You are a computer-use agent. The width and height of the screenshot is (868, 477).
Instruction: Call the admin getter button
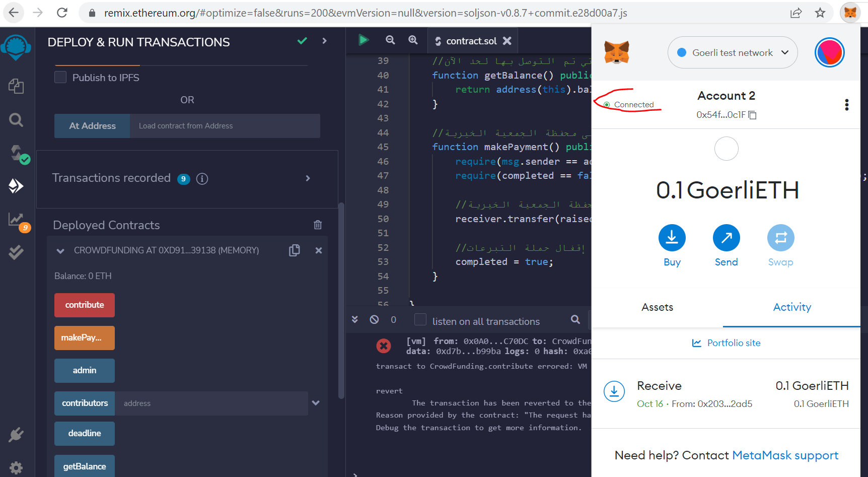pos(85,371)
